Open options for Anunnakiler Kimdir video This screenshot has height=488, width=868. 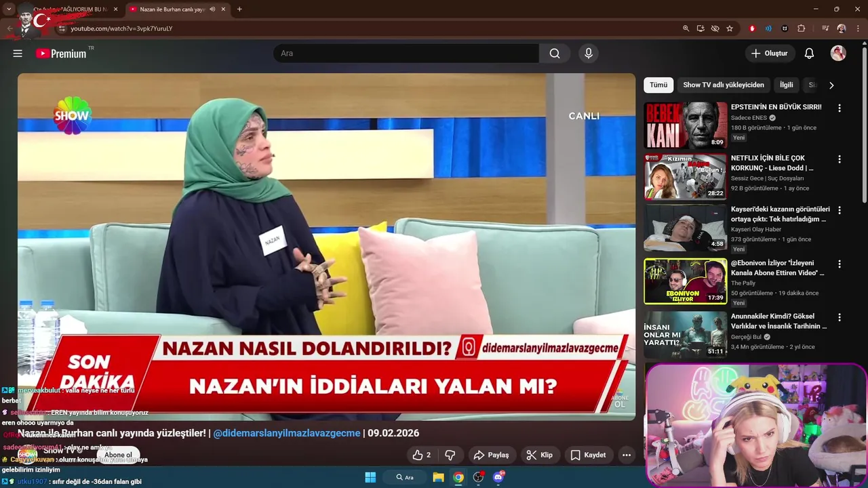point(840,317)
